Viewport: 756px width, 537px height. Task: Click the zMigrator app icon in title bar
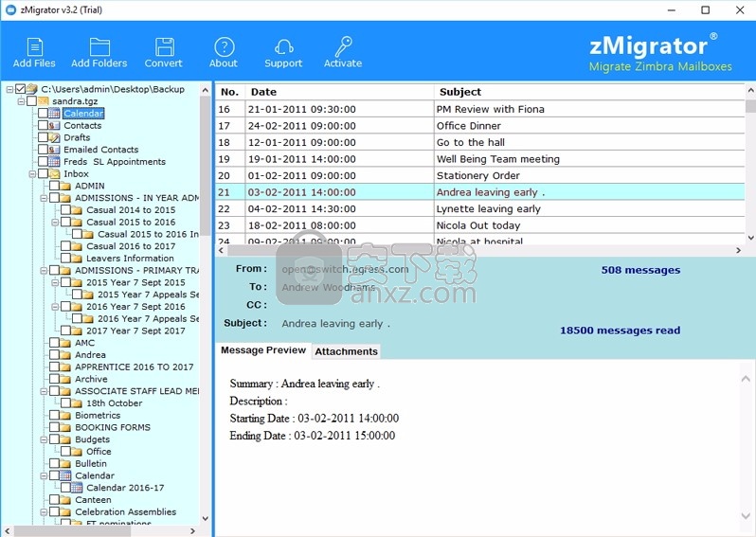[10, 9]
